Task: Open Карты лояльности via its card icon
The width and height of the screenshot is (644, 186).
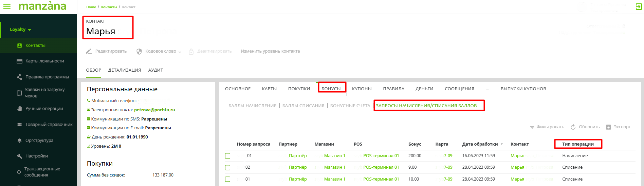Action: tap(19, 61)
